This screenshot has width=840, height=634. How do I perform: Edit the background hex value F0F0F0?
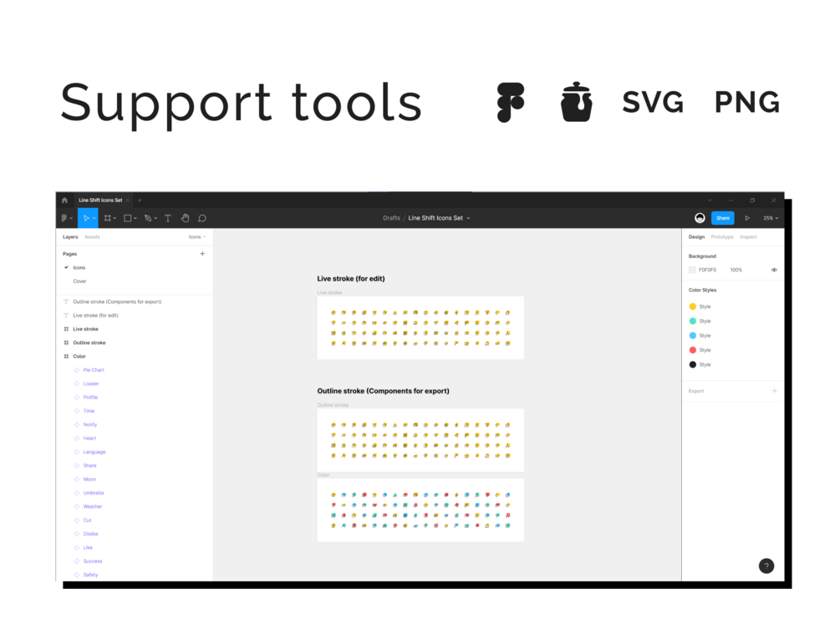[708, 270]
